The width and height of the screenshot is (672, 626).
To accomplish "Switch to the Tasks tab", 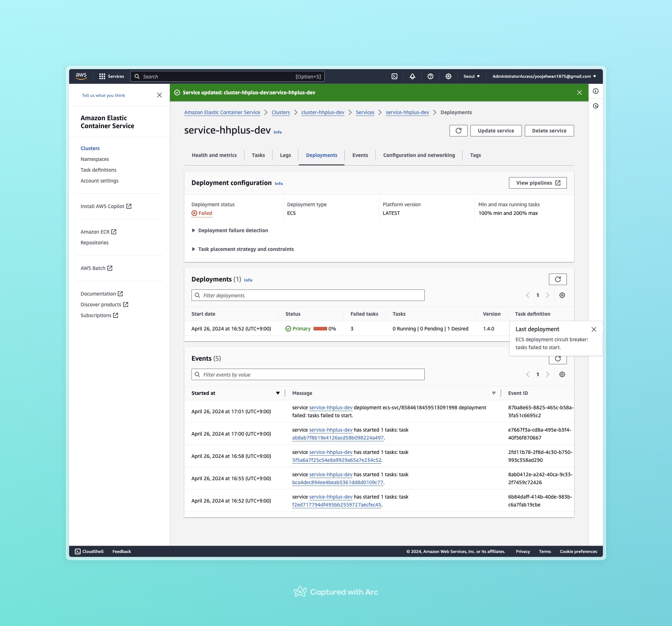I will pos(258,155).
